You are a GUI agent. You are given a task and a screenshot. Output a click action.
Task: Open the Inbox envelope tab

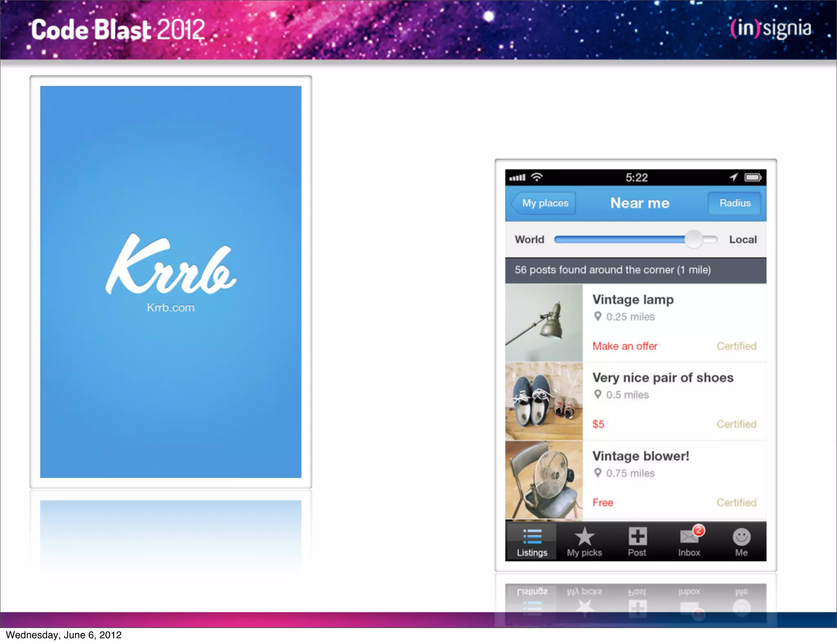(x=689, y=542)
